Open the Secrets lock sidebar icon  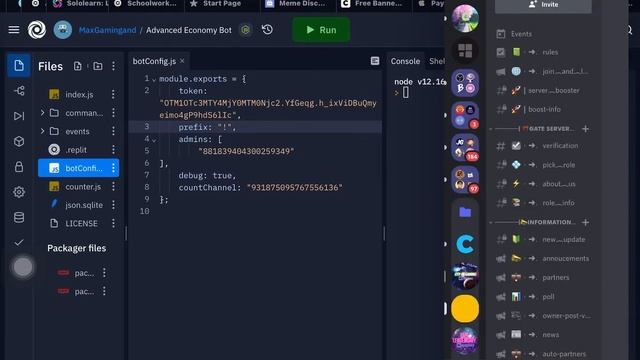coord(19,167)
